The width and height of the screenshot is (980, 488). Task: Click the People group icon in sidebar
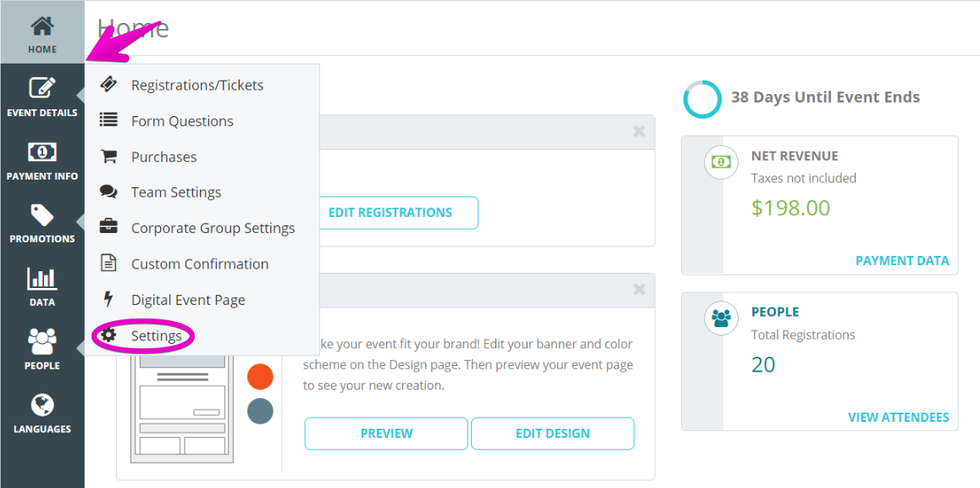coord(42,341)
